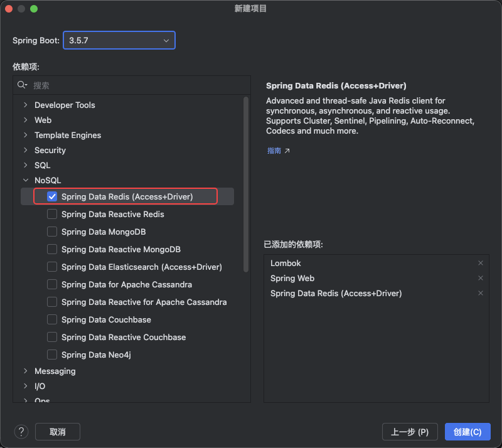Viewport: 502px width, 448px height.
Task: Remove Spring Web from added dependencies
Action: (481, 279)
